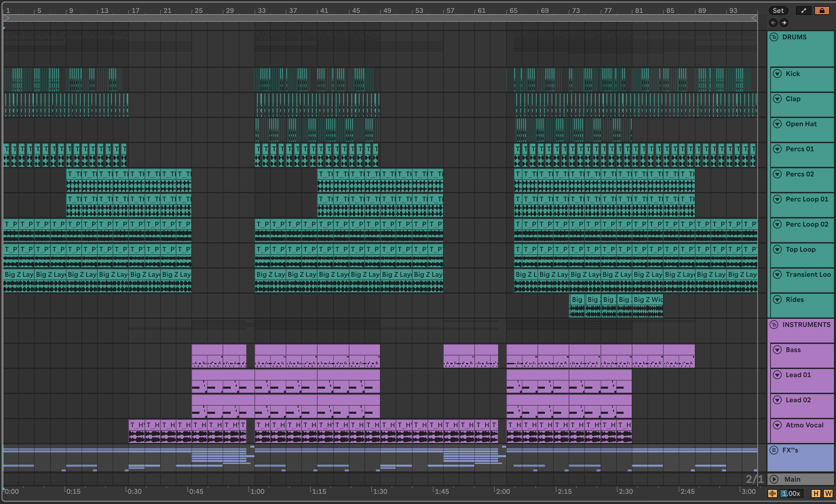
Task: Unfold the Main track arrow
Action: (774, 479)
